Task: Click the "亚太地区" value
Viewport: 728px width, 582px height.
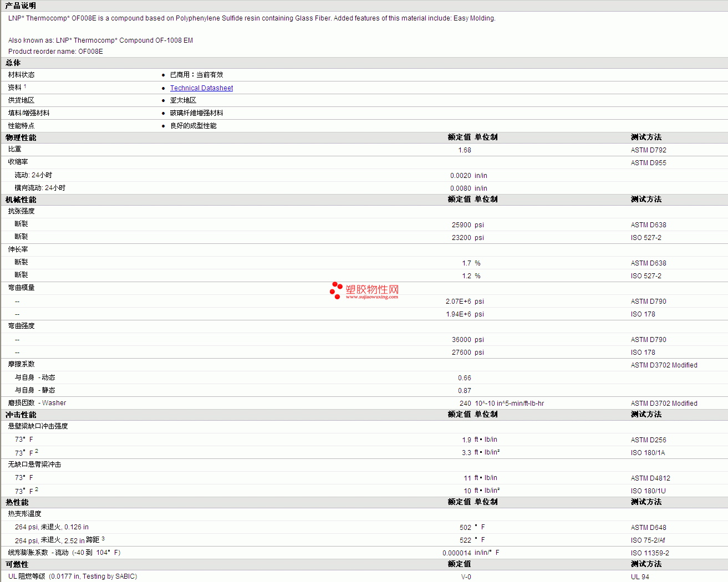Action: [x=183, y=100]
